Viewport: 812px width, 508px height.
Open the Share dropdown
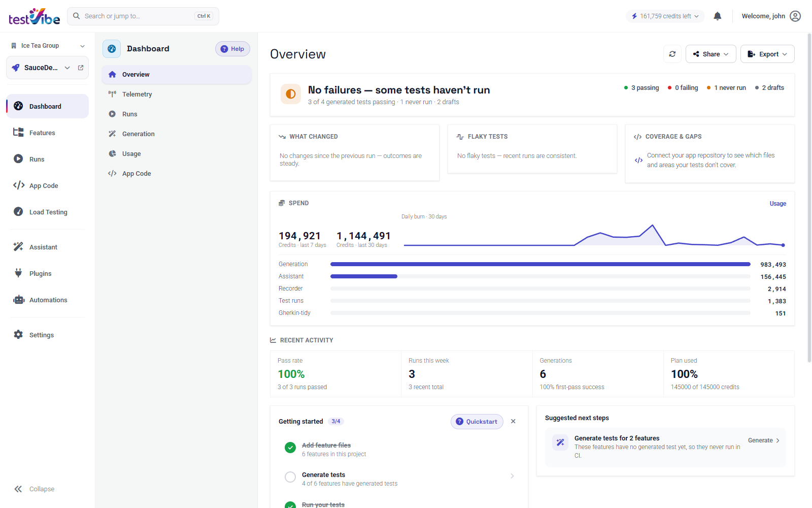point(710,54)
